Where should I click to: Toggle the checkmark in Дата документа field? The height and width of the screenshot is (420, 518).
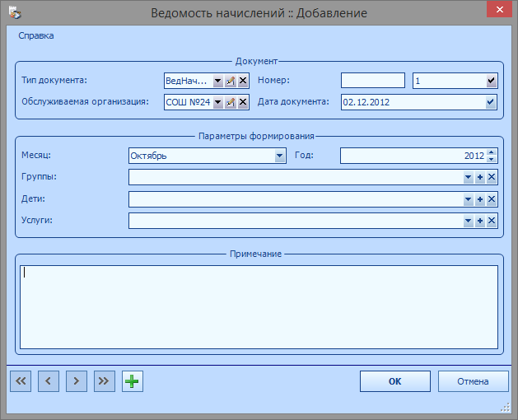490,102
